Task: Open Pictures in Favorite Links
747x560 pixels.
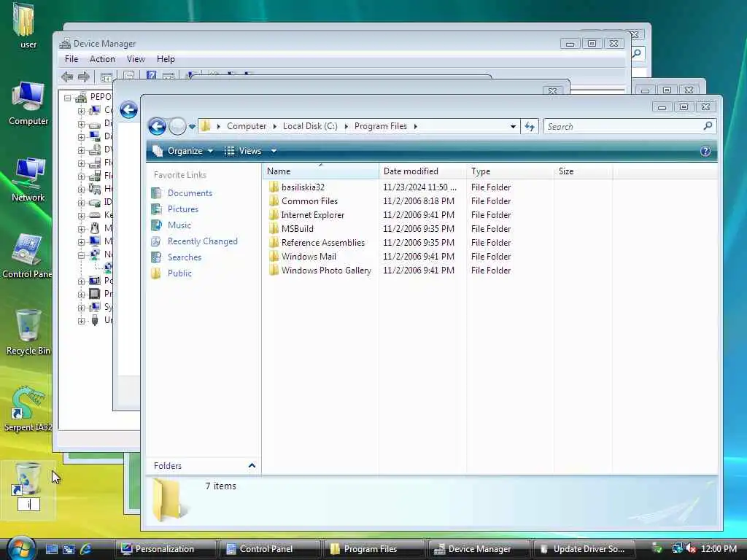Action: (x=182, y=209)
